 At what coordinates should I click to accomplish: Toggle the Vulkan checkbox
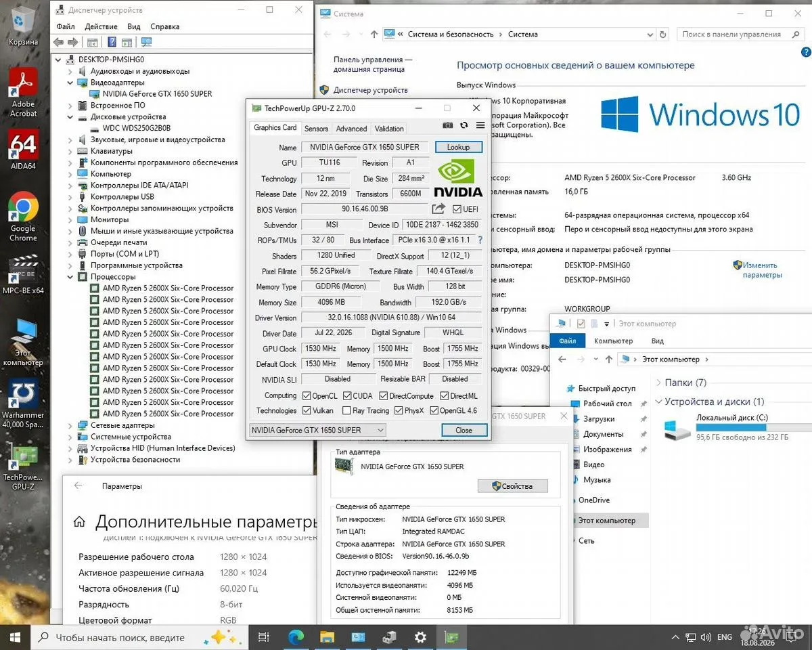307,410
